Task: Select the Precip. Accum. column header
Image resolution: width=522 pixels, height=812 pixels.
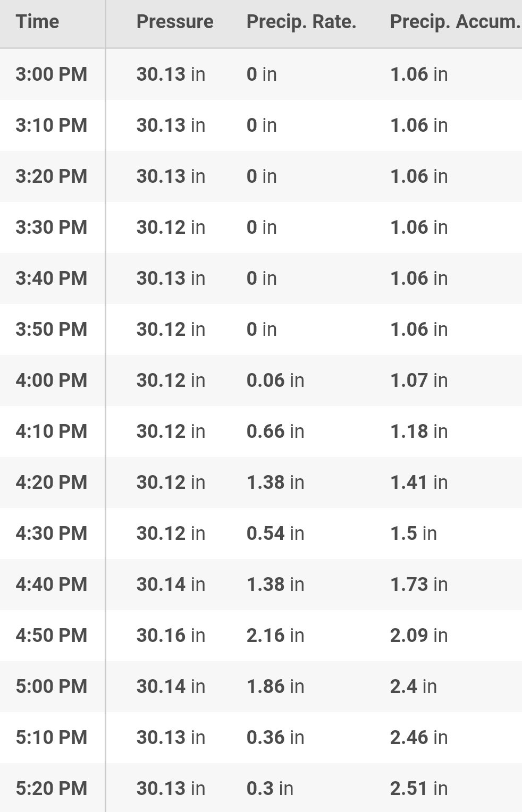Action: [x=454, y=22]
